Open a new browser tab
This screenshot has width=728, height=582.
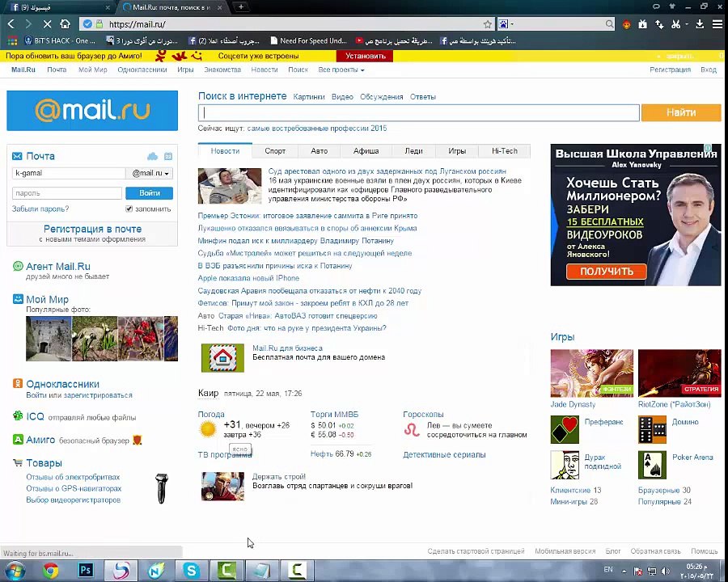coord(240,7)
